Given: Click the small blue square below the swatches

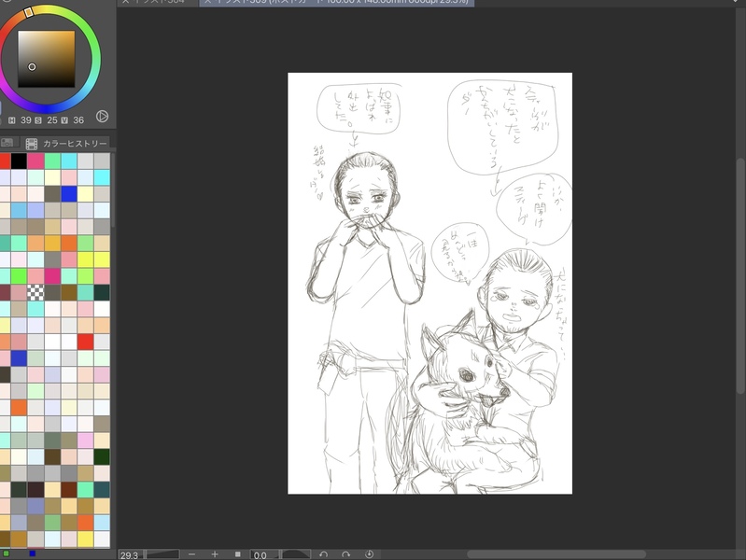Looking at the screenshot, I should coord(33,553).
